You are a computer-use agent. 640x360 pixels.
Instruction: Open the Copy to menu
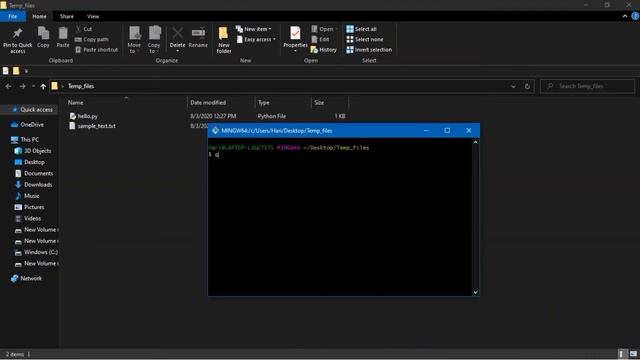[154, 40]
